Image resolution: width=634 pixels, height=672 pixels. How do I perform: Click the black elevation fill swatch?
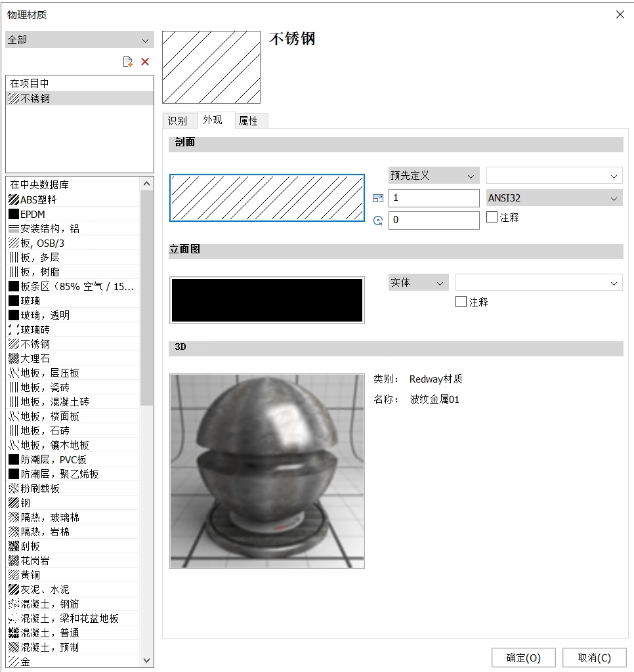267,300
